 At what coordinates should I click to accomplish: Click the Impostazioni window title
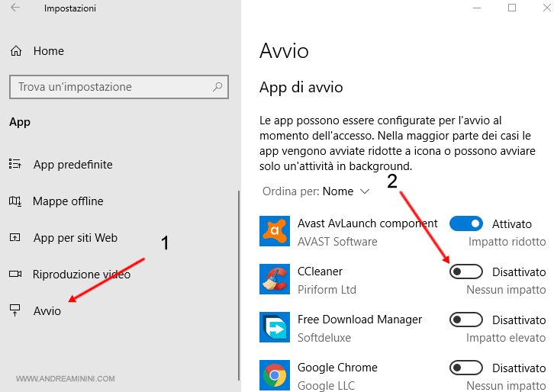70,8
